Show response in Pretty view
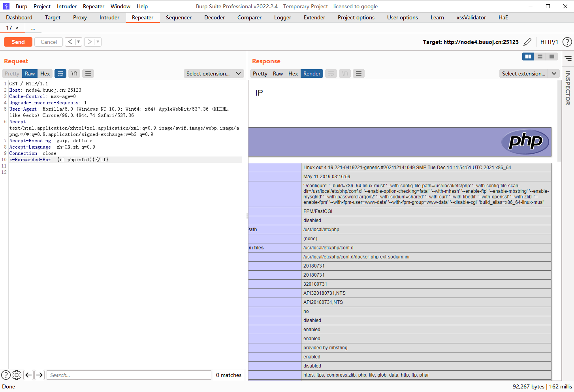This screenshot has height=392, width=574. 260,73
